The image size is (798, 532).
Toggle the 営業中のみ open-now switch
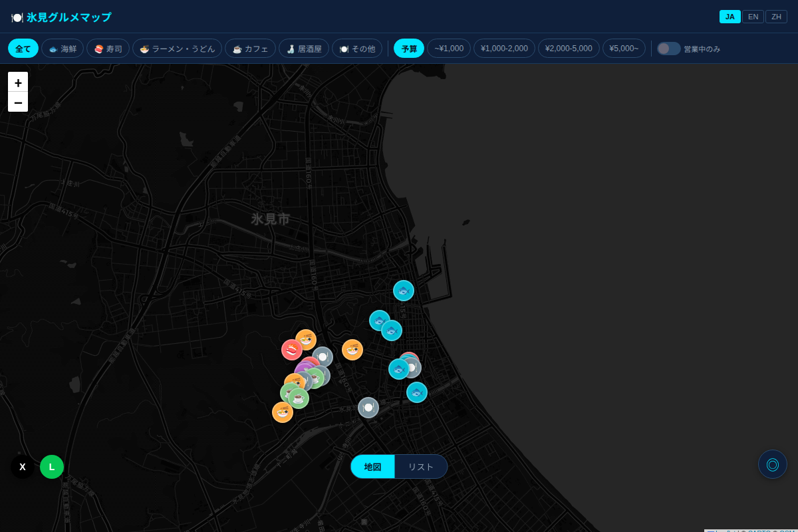coord(668,49)
